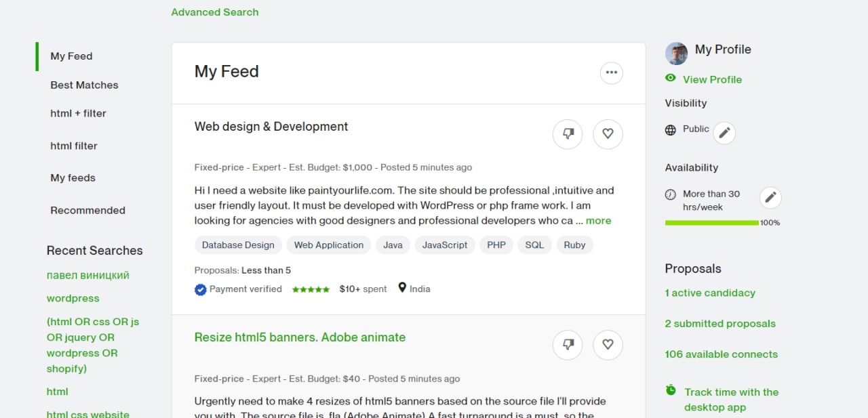Viewport: 868px width, 418px height.
Task: Open the Recommended feed
Action: point(87,210)
